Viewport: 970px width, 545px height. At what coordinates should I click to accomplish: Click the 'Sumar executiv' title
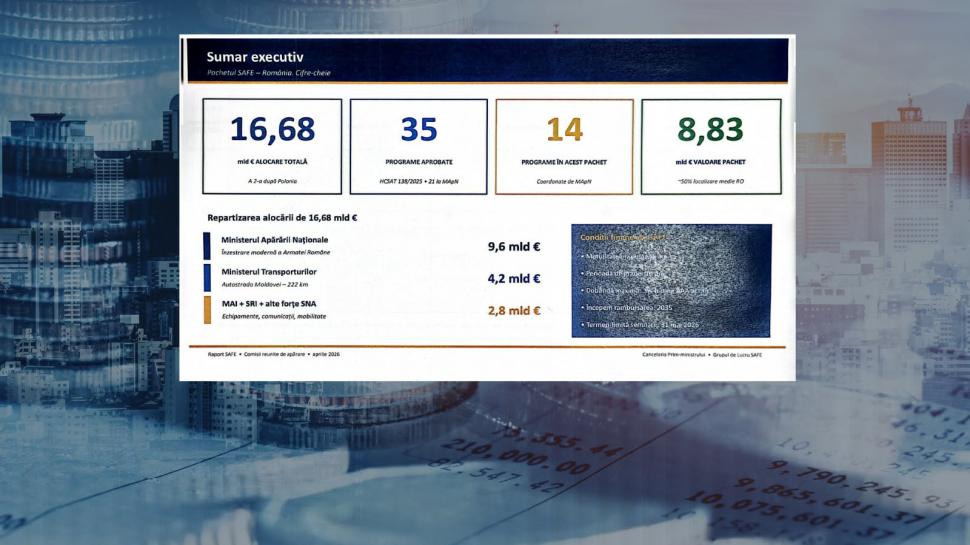(255, 57)
